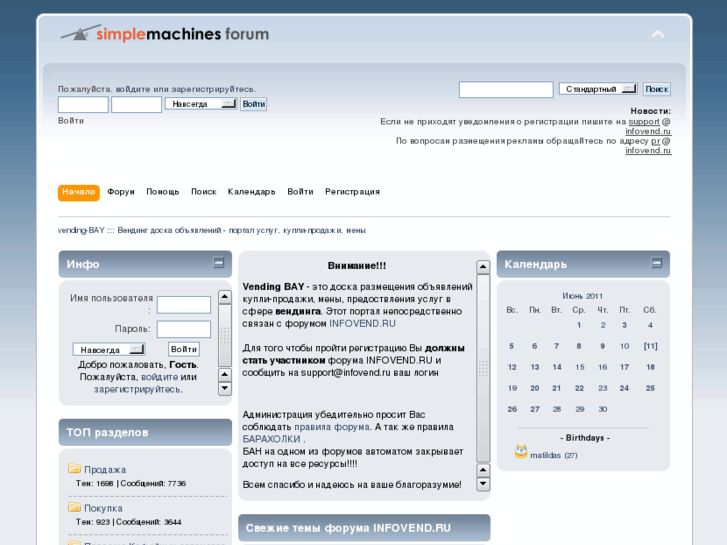Click the Инфо panel scrollbar bottom down arrow
The width and height of the screenshot is (727, 545).
(x=224, y=388)
